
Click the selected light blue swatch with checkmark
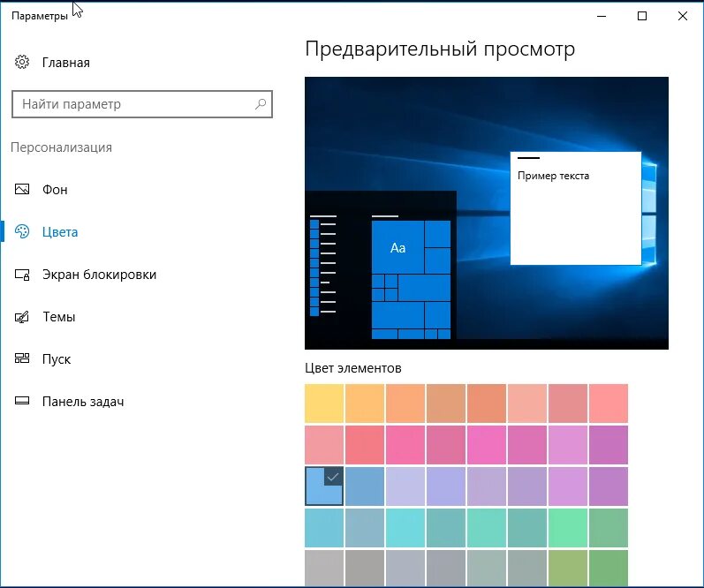click(x=324, y=486)
